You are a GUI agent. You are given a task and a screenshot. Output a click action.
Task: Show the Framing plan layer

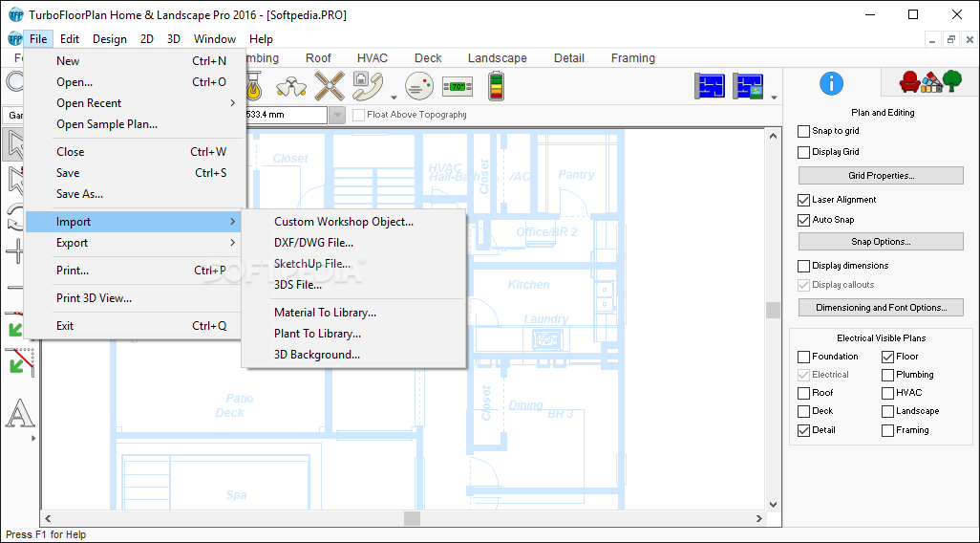pos(887,430)
